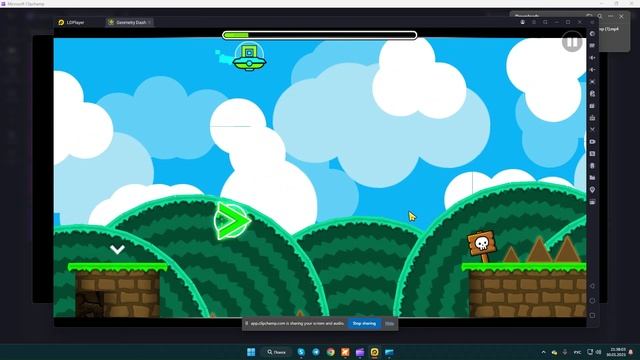Open Clipchamp purple icon in taskbar
The width and height of the screenshot is (640, 360).
coord(360,352)
